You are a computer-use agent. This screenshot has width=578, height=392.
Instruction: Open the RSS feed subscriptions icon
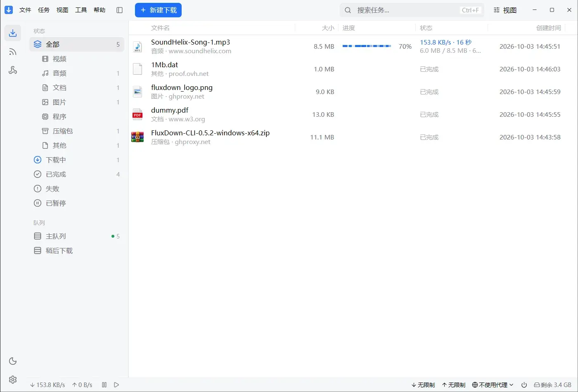(x=13, y=52)
